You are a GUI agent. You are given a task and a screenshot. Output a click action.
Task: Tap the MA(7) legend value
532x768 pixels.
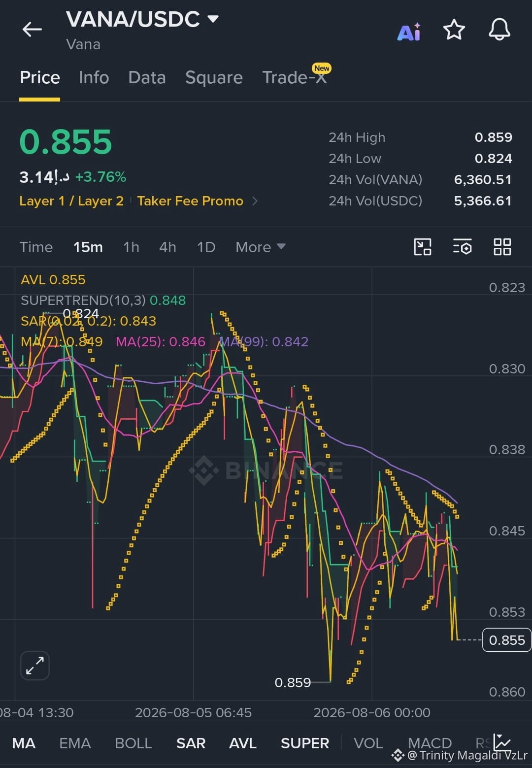tap(62, 341)
